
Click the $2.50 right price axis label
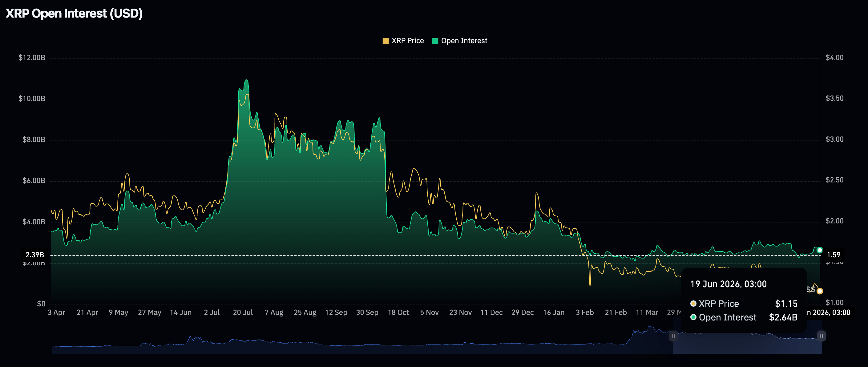click(x=834, y=180)
